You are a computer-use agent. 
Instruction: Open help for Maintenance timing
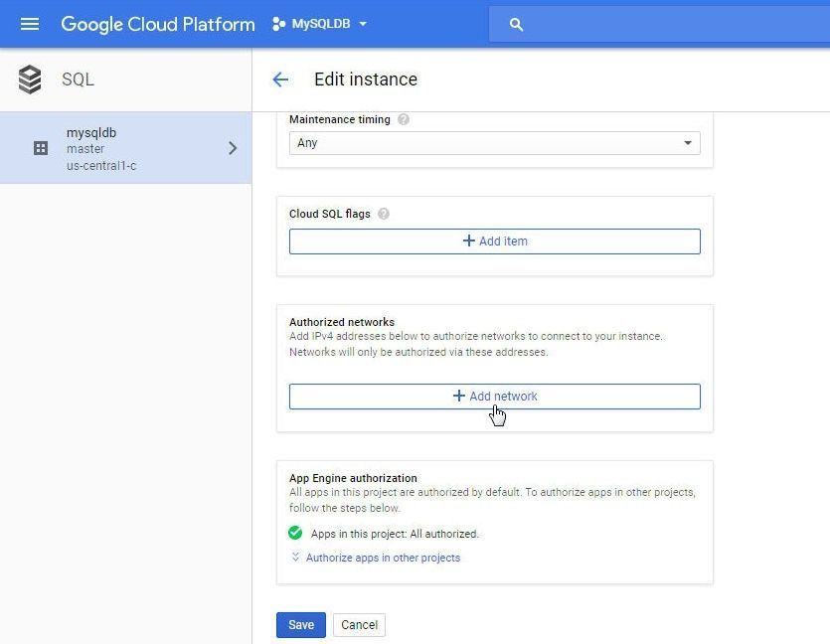click(x=404, y=119)
